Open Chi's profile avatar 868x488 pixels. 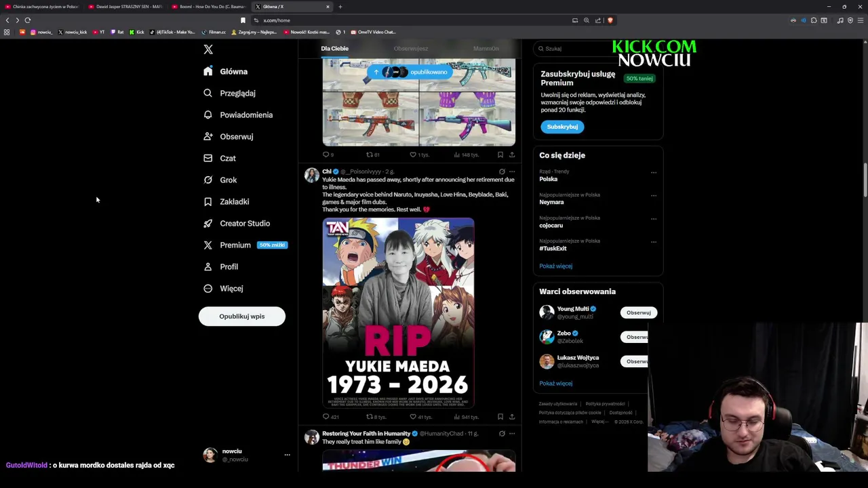[311, 176]
